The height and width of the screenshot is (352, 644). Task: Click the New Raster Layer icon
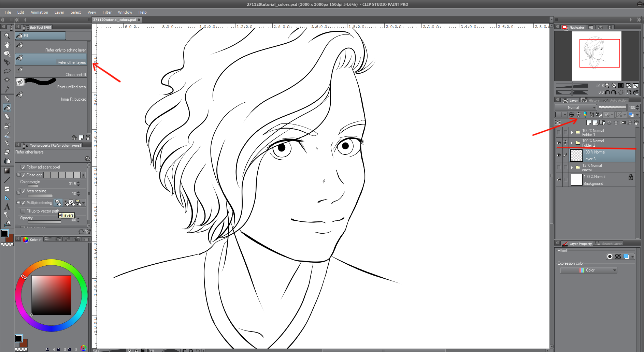[x=588, y=122]
